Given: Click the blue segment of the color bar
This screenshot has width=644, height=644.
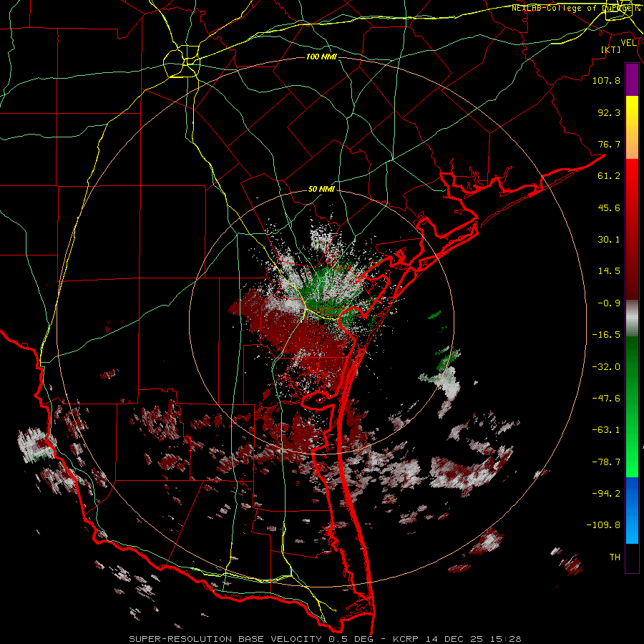Looking at the screenshot, I should pos(632,510).
